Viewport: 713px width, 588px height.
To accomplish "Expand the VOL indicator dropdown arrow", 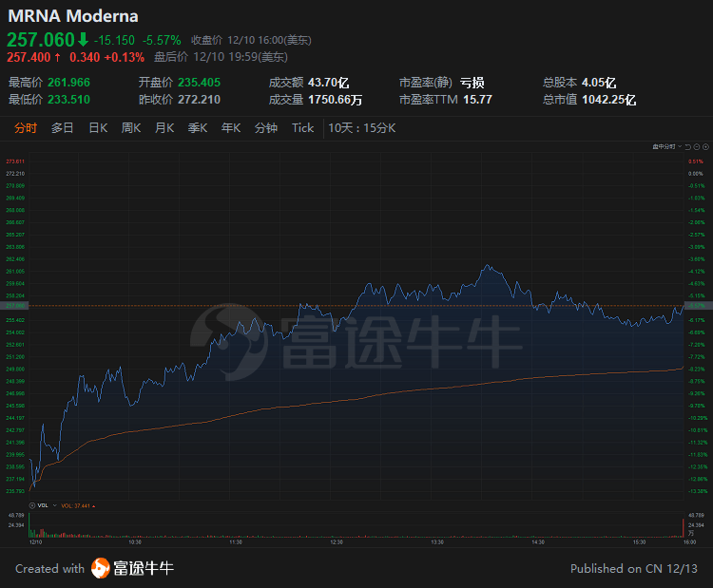I will tap(55, 505).
